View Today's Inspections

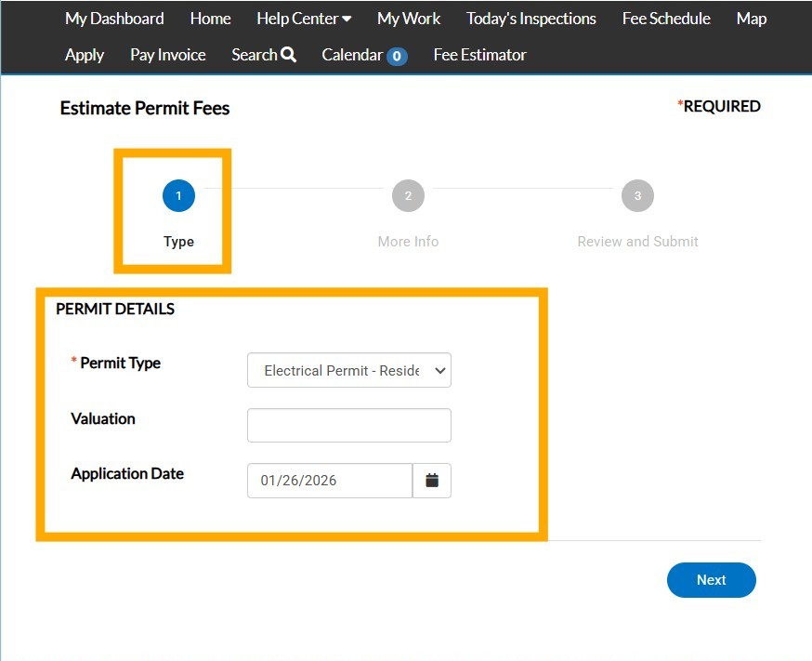pyautogui.click(x=531, y=19)
